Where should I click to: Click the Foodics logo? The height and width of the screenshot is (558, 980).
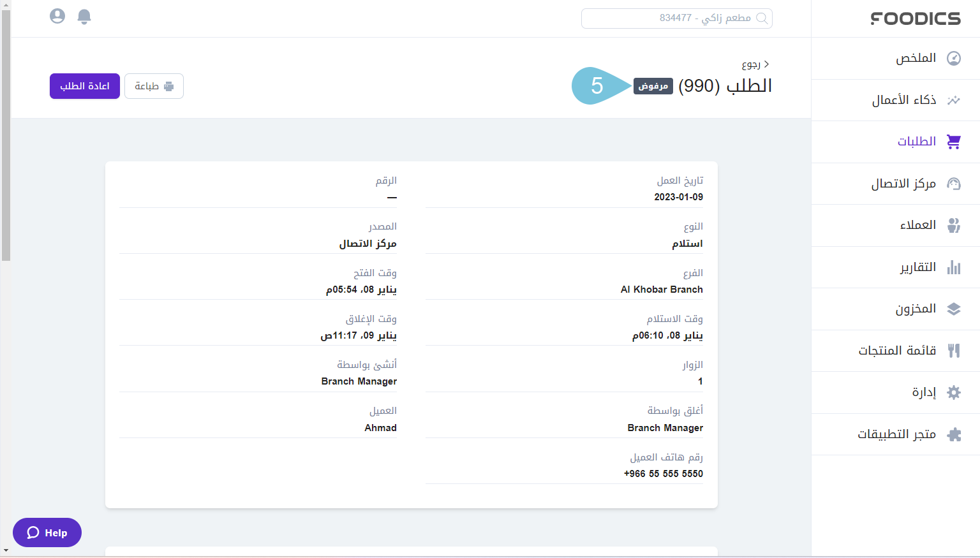(x=916, y=18)
